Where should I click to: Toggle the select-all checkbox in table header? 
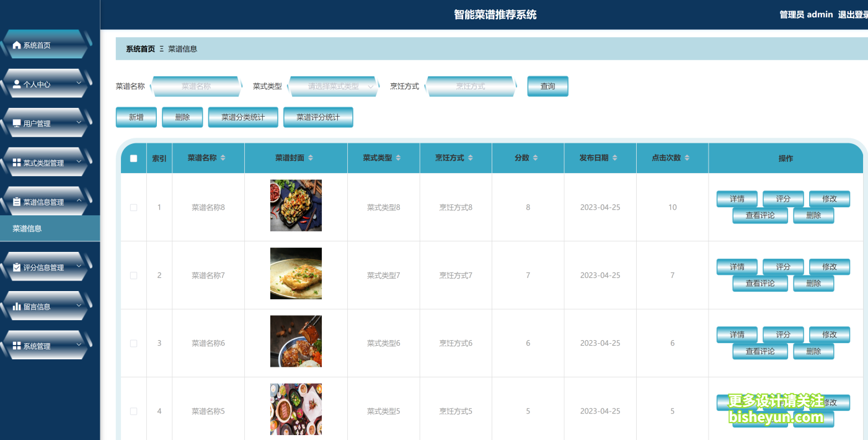click(133, 158)
